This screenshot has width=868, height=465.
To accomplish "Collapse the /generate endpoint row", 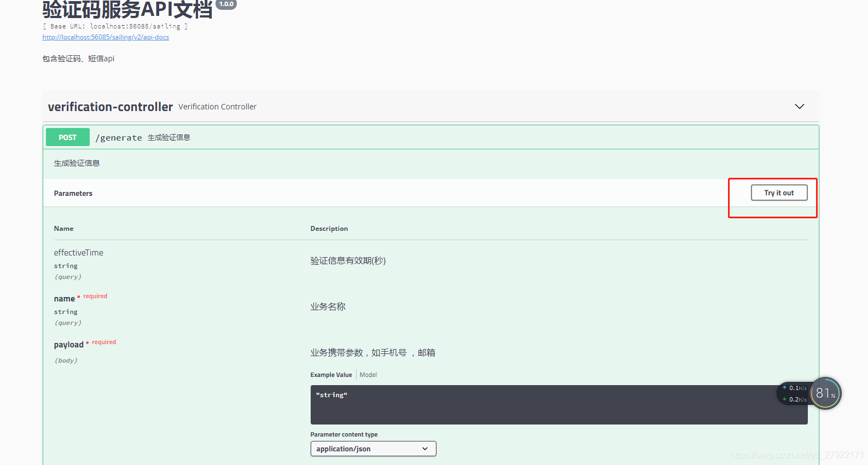I will (430, 137).
